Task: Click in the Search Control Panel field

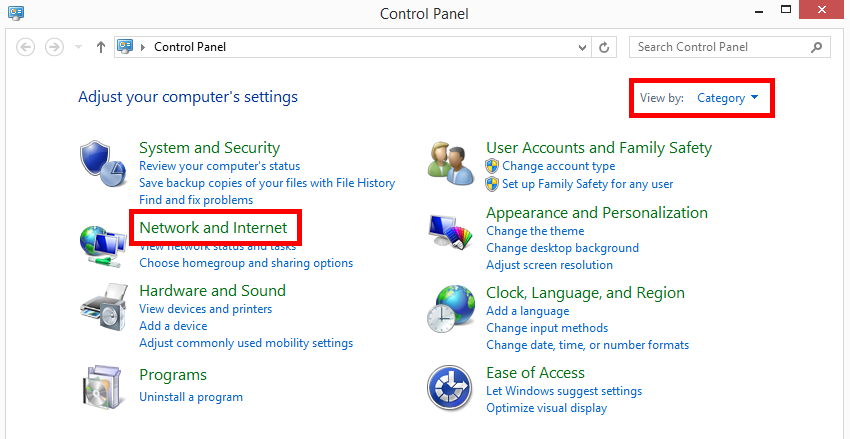Action: (730, 47)
